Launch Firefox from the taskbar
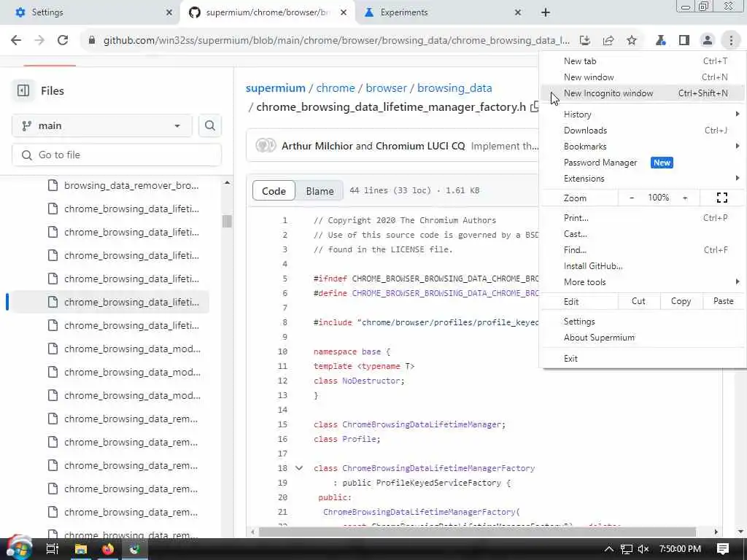The image size is (747, 560). [x=108, y=549]
